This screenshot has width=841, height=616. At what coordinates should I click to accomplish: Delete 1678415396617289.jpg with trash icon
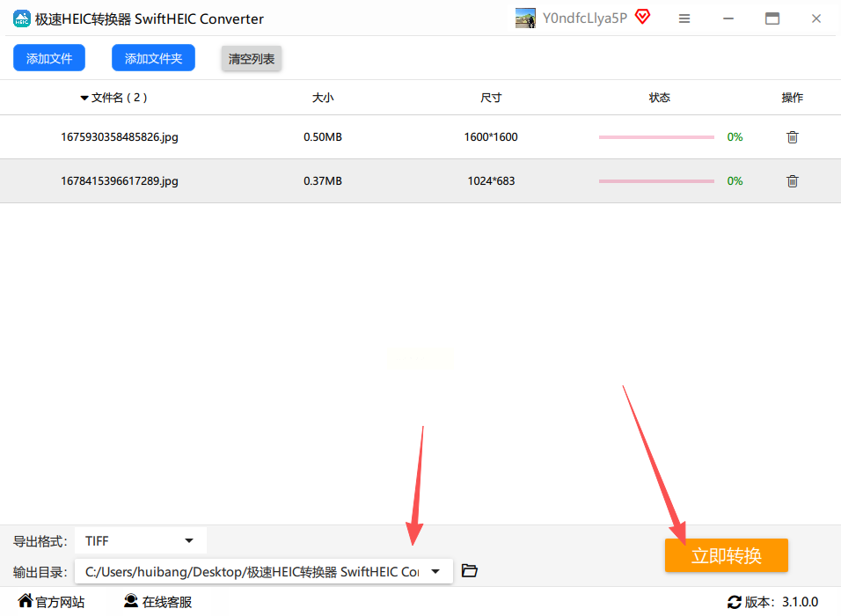(793, 181)
